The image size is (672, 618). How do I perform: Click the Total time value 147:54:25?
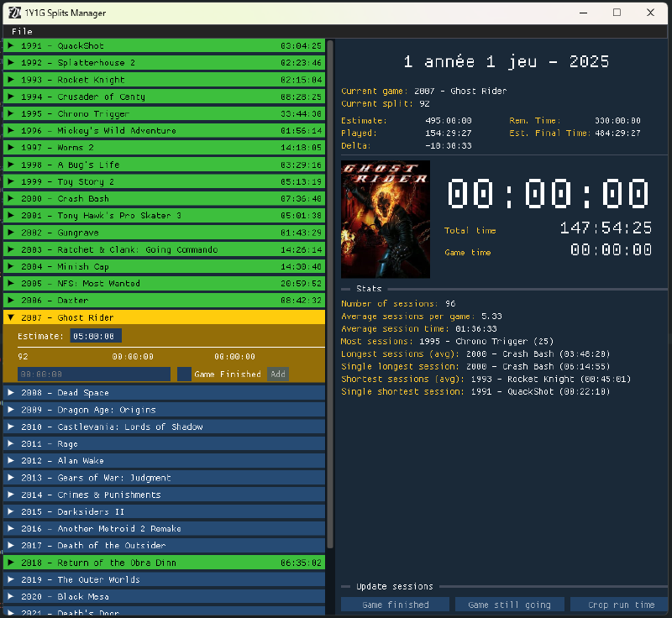606,228
